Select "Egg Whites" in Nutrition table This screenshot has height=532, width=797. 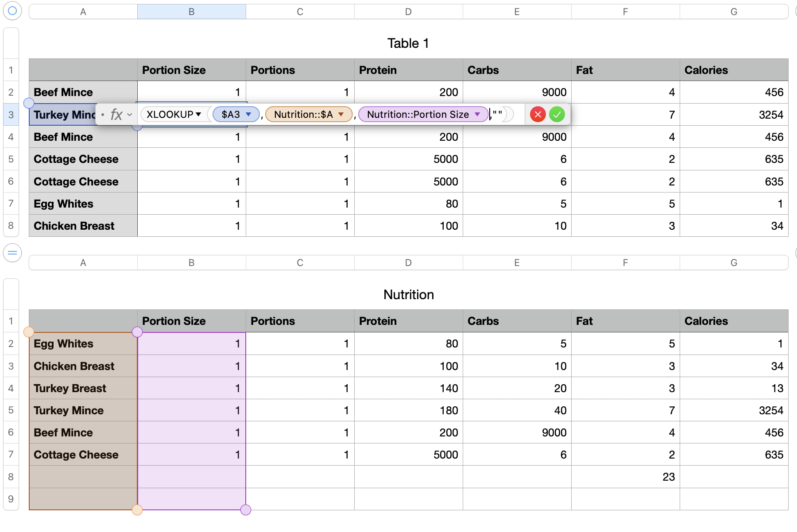pos(63,343)
